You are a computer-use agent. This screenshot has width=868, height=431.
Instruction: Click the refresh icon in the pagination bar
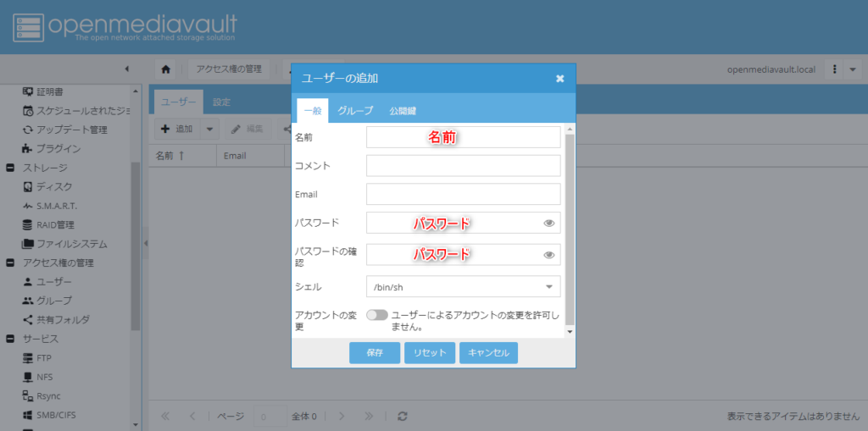(x=403, y=416)
